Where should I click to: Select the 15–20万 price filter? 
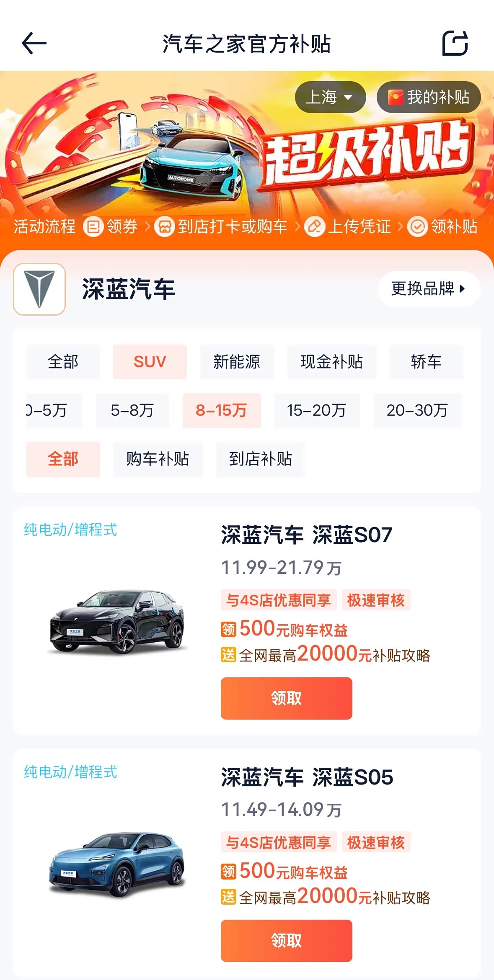click(x=316, y=411)
